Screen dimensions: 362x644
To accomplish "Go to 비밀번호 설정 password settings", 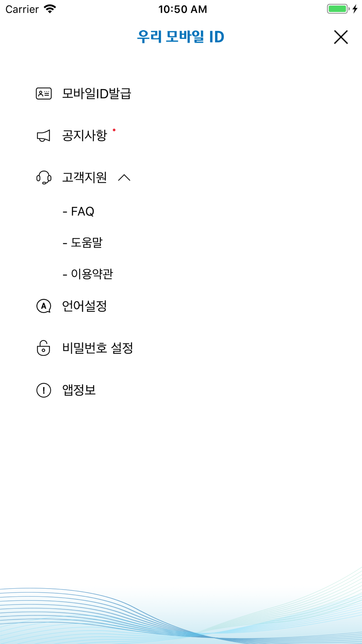I will (98, 348).
